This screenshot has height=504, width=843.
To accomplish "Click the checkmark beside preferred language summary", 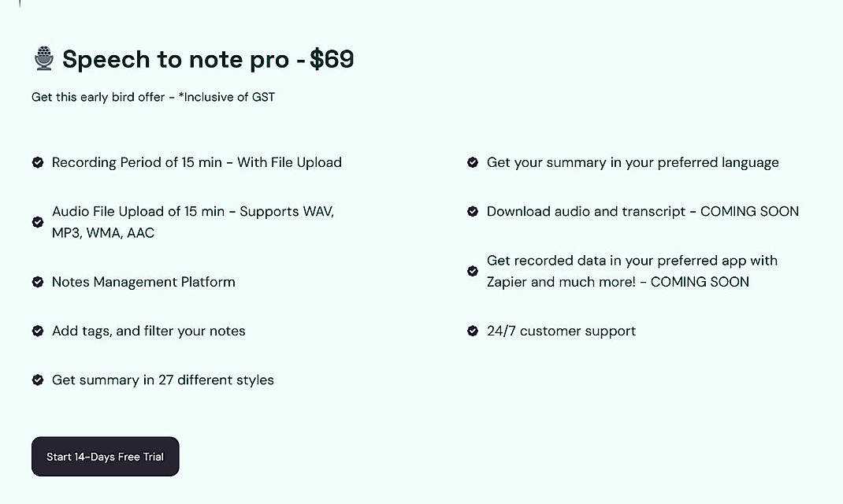I will 473,162.
